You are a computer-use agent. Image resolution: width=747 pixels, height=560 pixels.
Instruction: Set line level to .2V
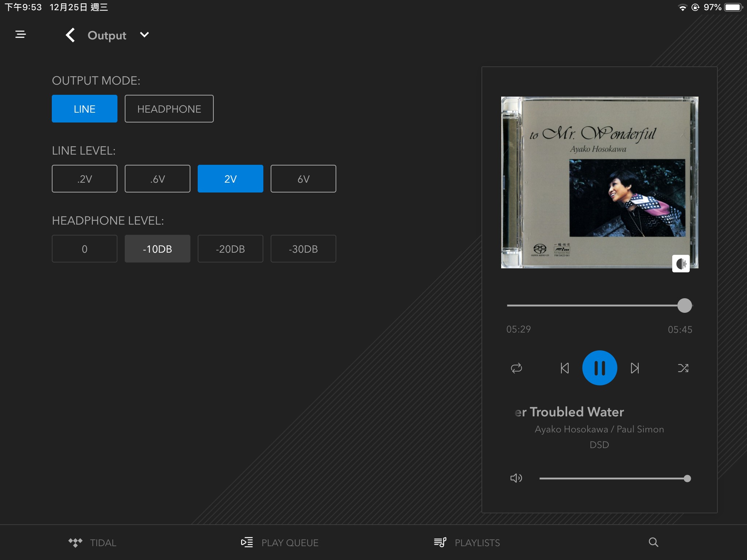[85, 179]
